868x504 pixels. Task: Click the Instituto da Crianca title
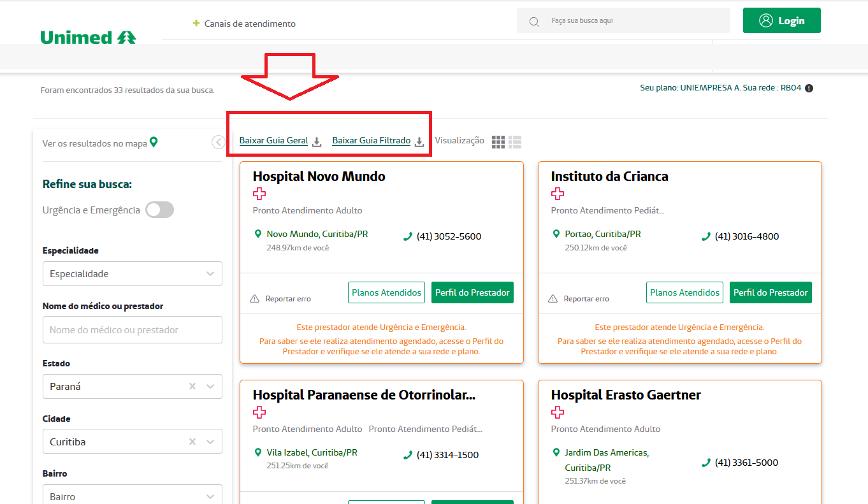(610, 176)
